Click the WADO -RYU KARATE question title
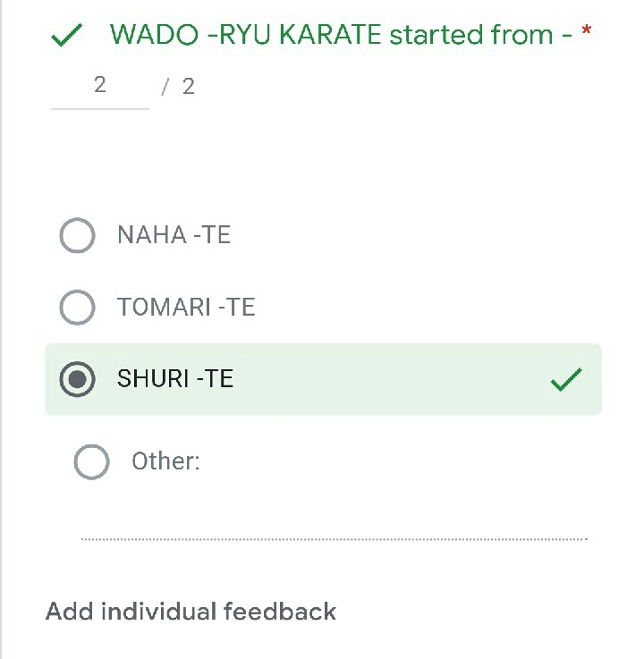Screen dimensions: 644x659 click(340, 35)
